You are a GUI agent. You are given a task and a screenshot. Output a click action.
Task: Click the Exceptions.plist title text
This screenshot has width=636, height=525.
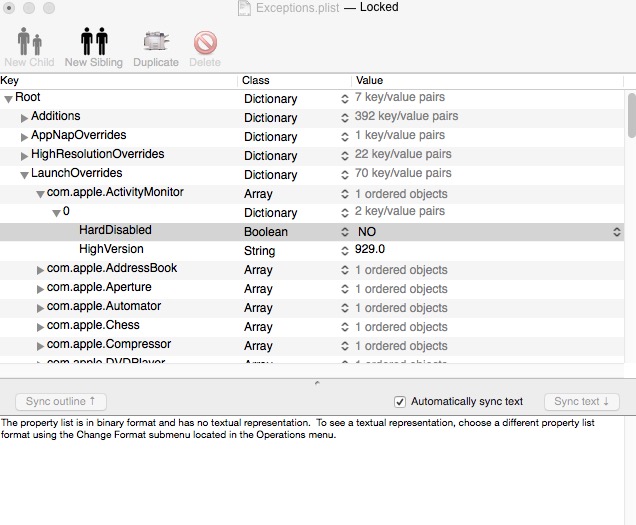(297, 8)
